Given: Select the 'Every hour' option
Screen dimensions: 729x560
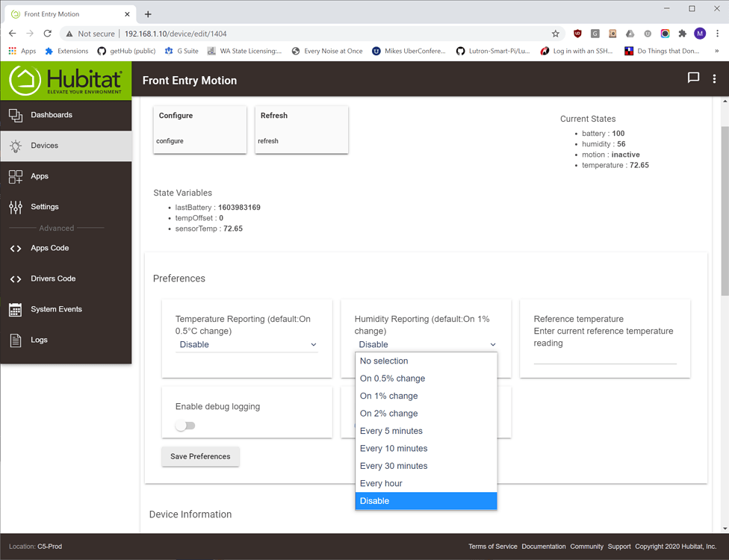Looking at the screenshot, I should tap(381, 484).
